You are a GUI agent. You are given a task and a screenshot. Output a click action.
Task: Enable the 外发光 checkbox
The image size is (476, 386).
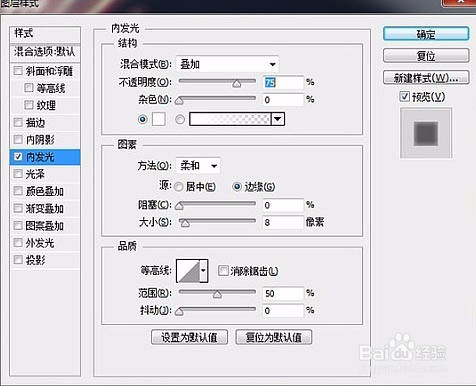pyautogui.click(x=18, y=243)
